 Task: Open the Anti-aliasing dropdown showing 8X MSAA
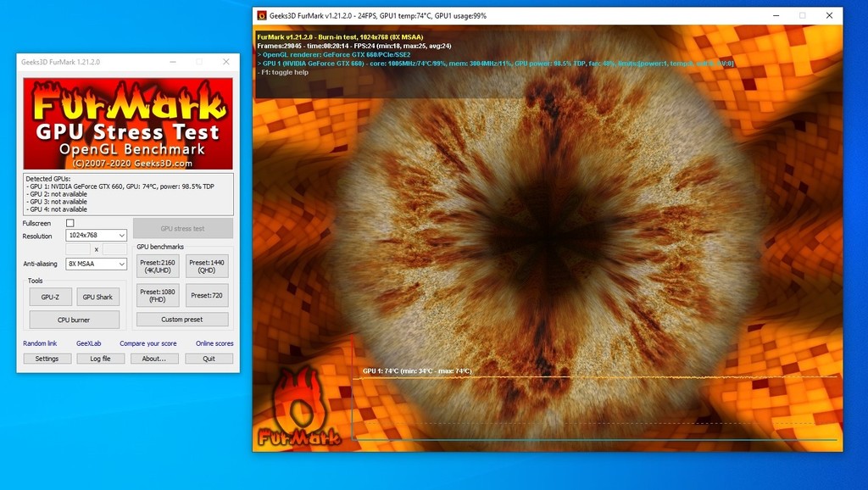coord(97,264)
